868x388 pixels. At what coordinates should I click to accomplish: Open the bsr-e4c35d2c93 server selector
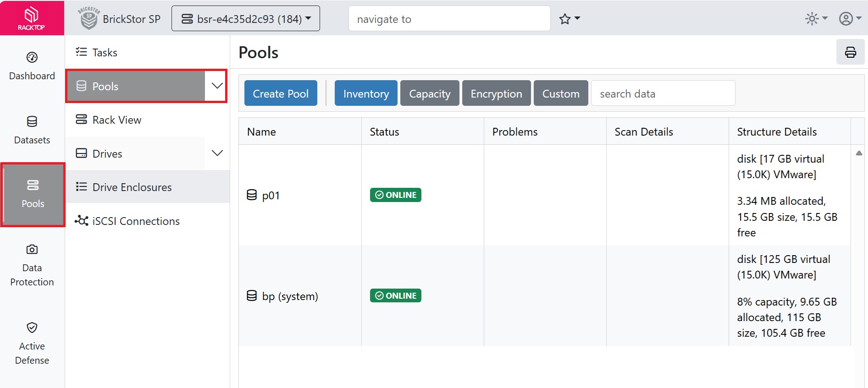coord(246,19)
